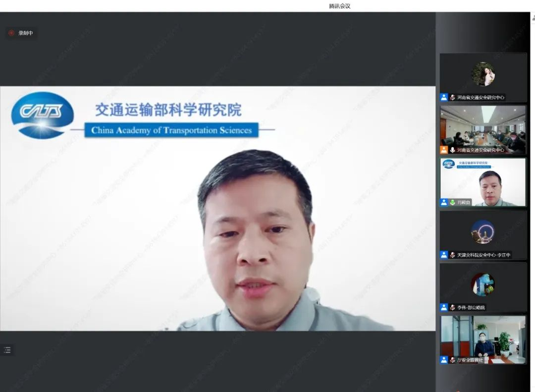Click the orange member icon on the conference room tile

[443, 149]
